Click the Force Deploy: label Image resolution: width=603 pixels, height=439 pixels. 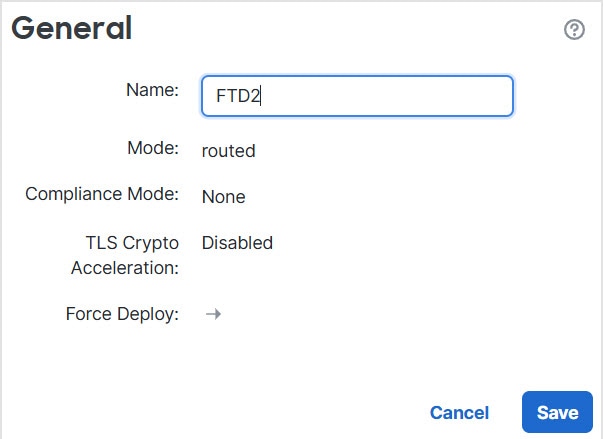click(x=122, y=314)
